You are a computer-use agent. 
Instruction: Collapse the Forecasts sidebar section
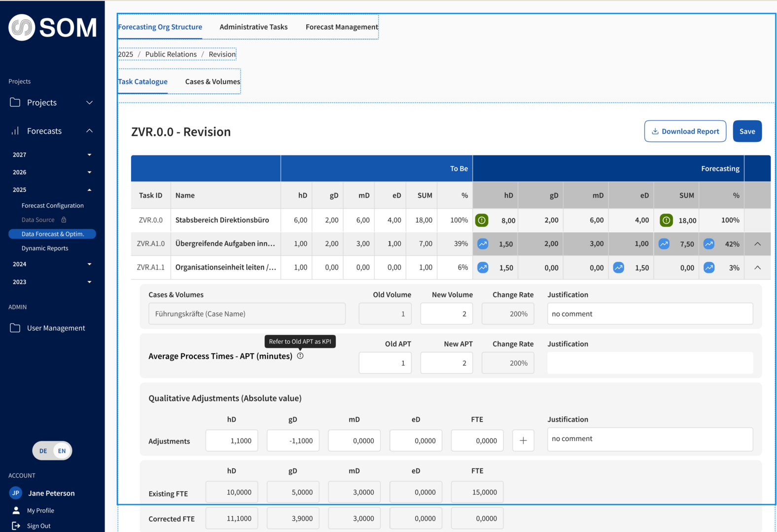pyautogui.click(x=89, y=131)
